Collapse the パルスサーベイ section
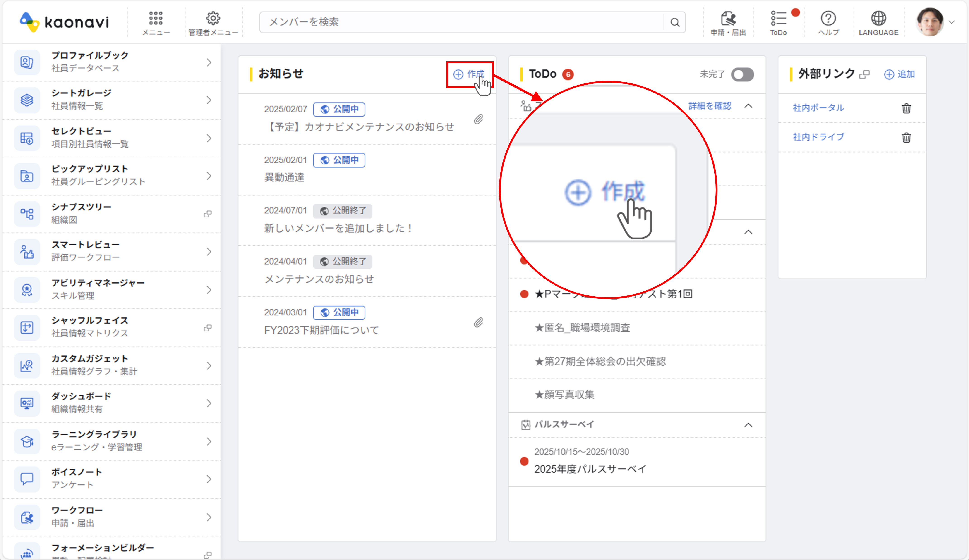The image size is (969, 560). coord(748,425)
